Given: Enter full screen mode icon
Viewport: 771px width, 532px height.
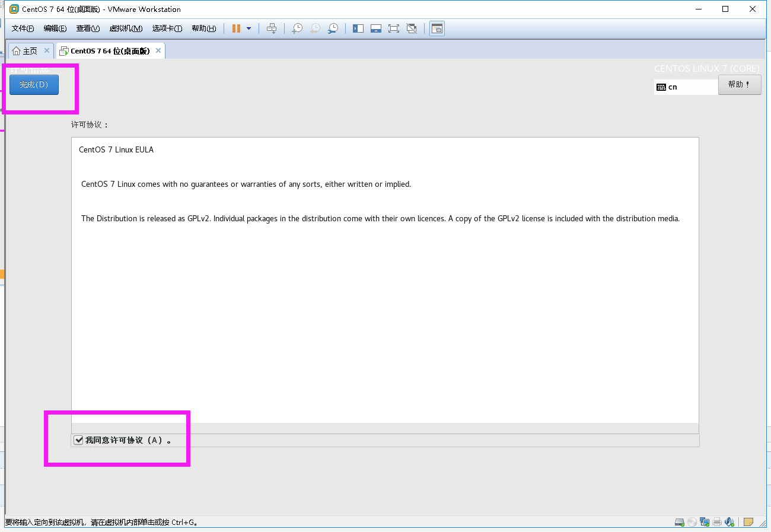Looking at the screenshot, I should click(393, 28).
